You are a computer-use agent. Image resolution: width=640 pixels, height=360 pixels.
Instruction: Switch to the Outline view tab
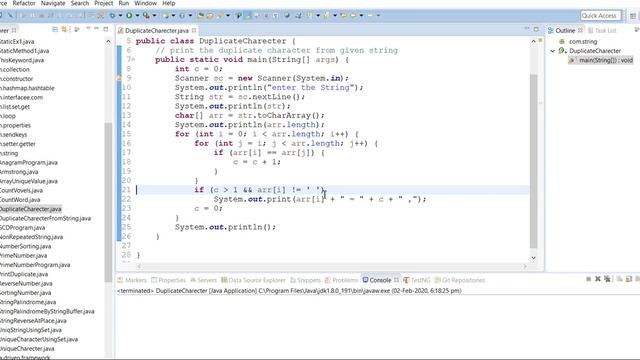point(565,31)
